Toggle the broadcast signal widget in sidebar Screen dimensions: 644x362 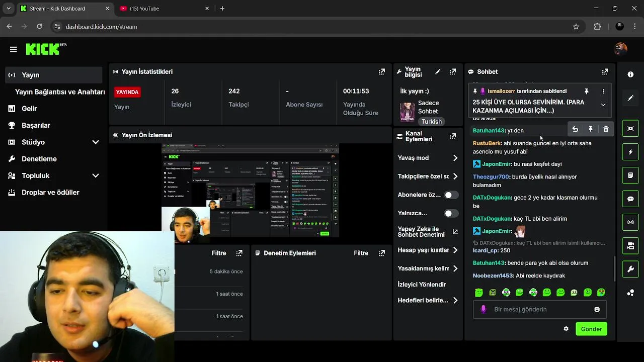630,222
